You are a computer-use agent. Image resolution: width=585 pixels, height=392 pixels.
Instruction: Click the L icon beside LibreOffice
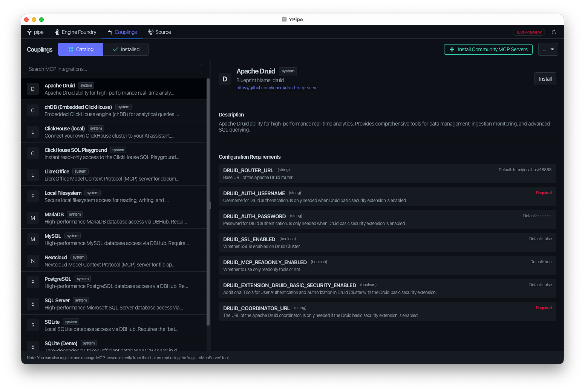(33, 175)
